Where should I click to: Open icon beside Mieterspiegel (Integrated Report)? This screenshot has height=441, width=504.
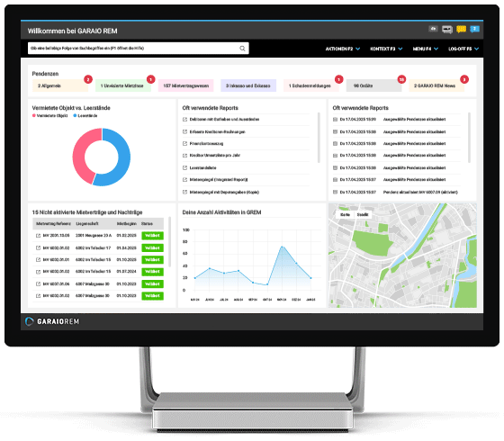184,180
